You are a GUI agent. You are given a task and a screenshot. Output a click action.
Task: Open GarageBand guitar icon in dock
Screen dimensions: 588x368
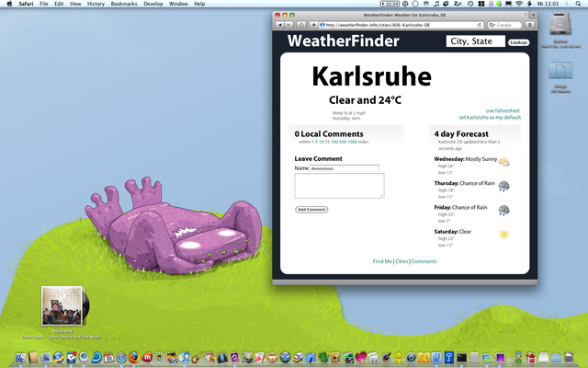tap(197, 357)
